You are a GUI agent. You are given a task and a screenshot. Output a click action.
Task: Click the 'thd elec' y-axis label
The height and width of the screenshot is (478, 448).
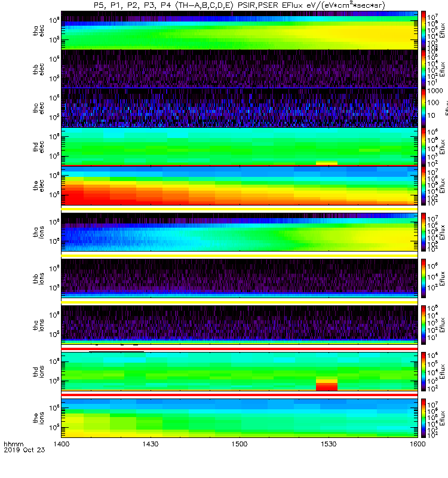pos(38,146)
